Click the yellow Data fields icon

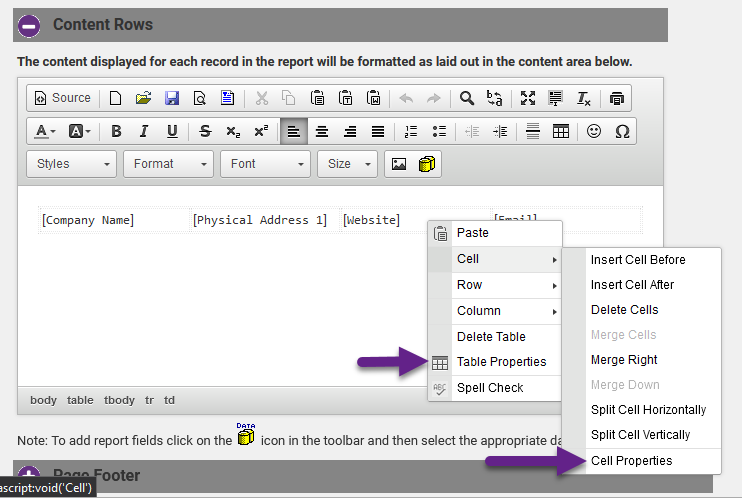[427, 164]
